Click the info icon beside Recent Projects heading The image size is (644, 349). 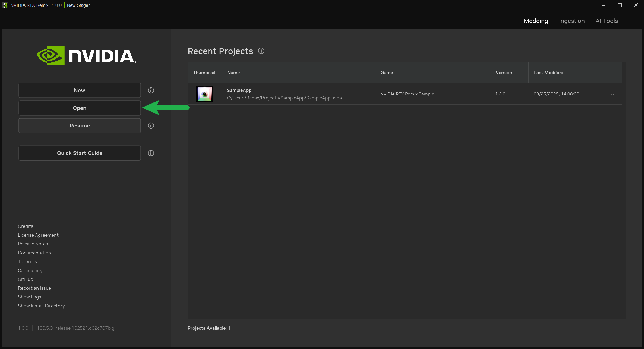pyautogui.click(x=261, y=51)
